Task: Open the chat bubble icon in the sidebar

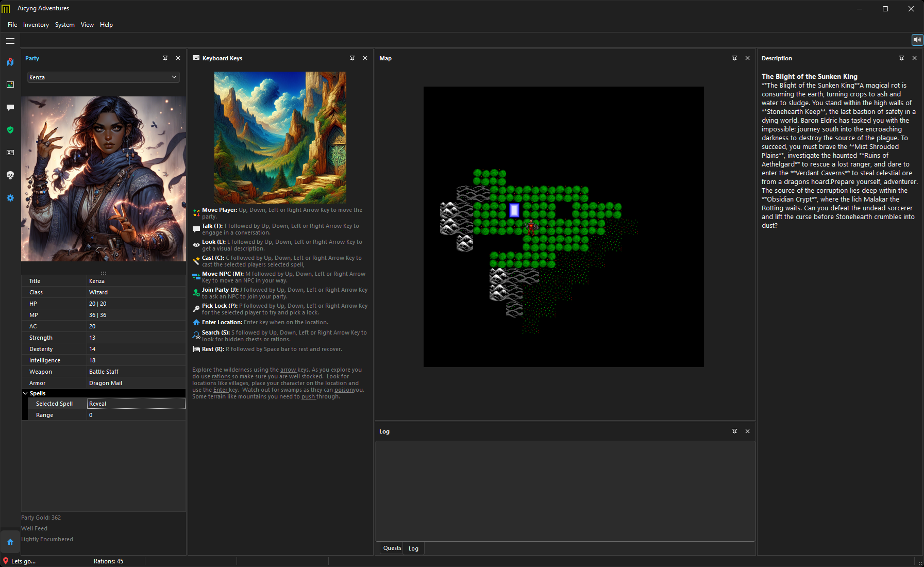Action: (10, 107)
